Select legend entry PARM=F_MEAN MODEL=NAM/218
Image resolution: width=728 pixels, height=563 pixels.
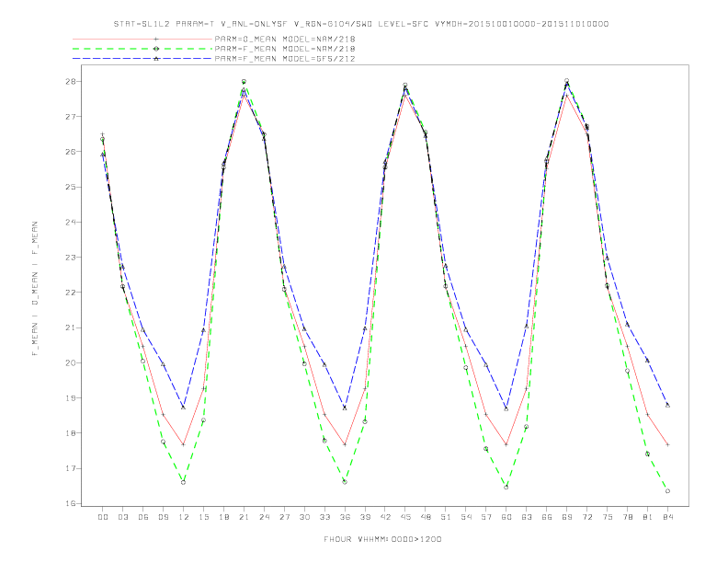285,49
